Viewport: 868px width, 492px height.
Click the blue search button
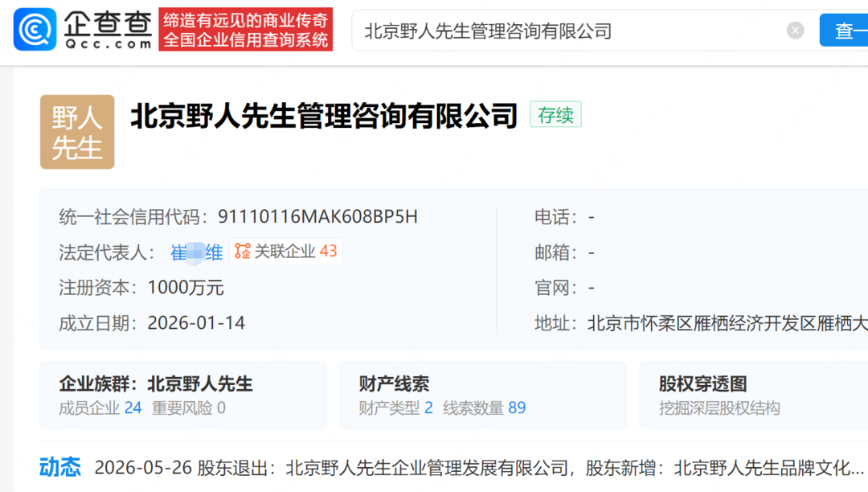tap(844, 31)
